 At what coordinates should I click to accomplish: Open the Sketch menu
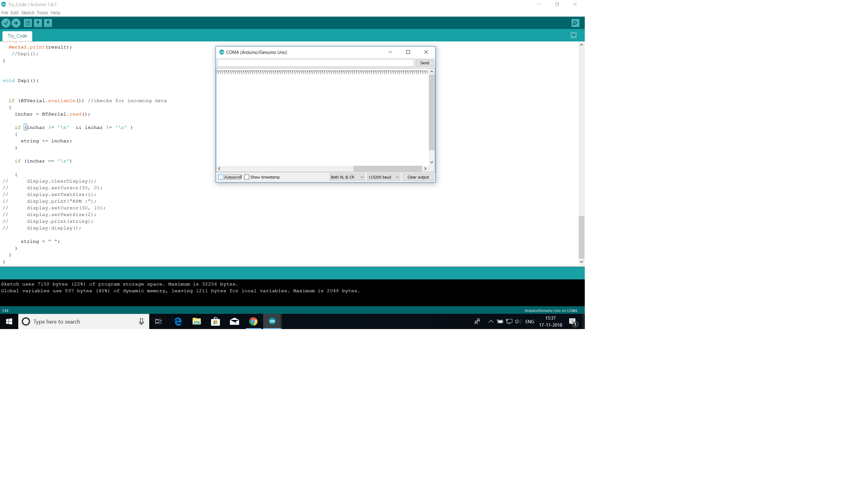(28, 13)
